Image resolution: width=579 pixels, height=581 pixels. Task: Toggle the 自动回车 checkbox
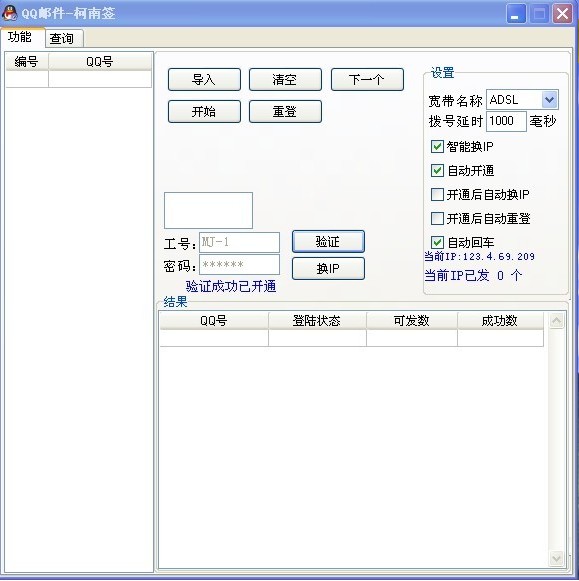pos(437,242)
